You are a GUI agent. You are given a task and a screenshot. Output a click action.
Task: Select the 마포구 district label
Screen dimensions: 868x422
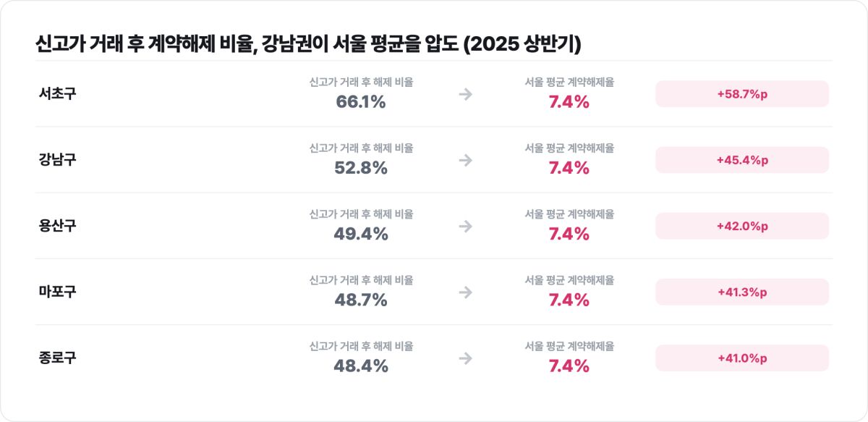pos(57,292)
